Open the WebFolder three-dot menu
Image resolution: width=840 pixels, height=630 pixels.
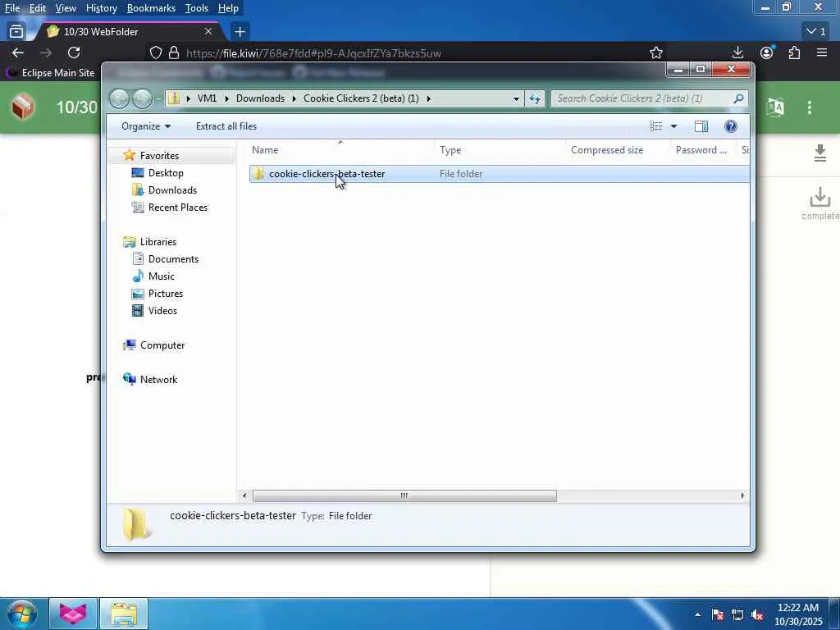tap(810, 107)
